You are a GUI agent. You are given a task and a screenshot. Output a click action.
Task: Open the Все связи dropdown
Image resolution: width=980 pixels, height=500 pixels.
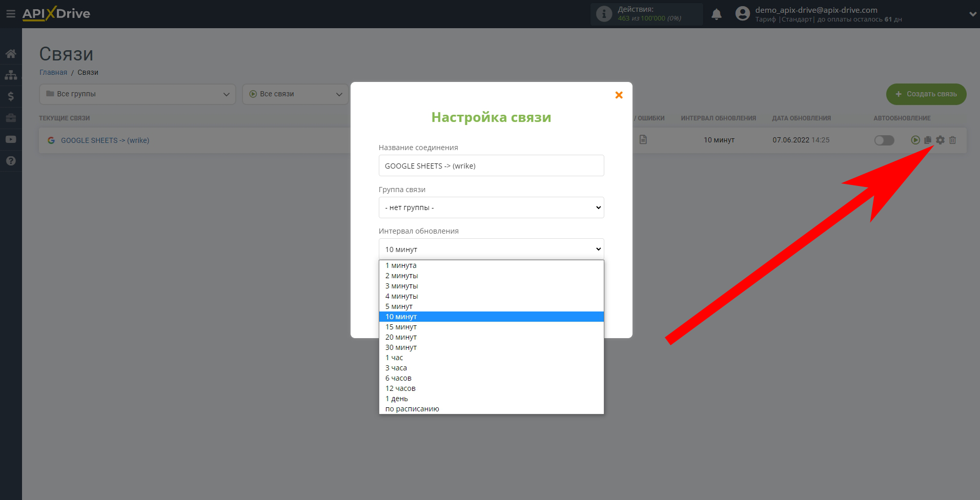(296, 94)
